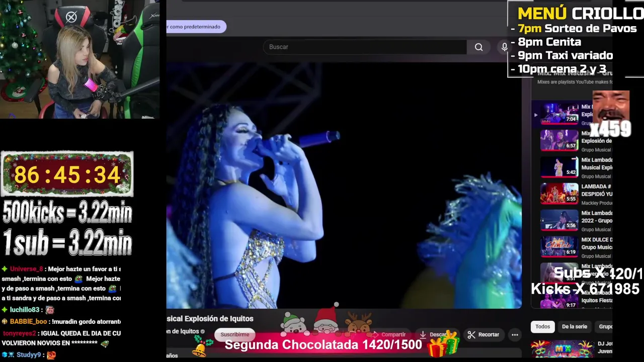Open playlist video thumbnail with 9:17 duration

click(x=559, y=300)
